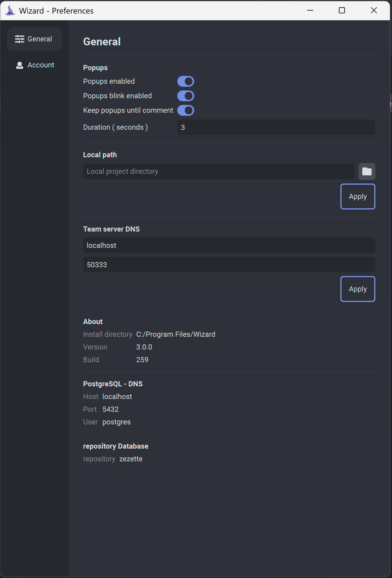Edit the 50333 port field
Viewport: 392px width, 578px height.
point(229,265)
